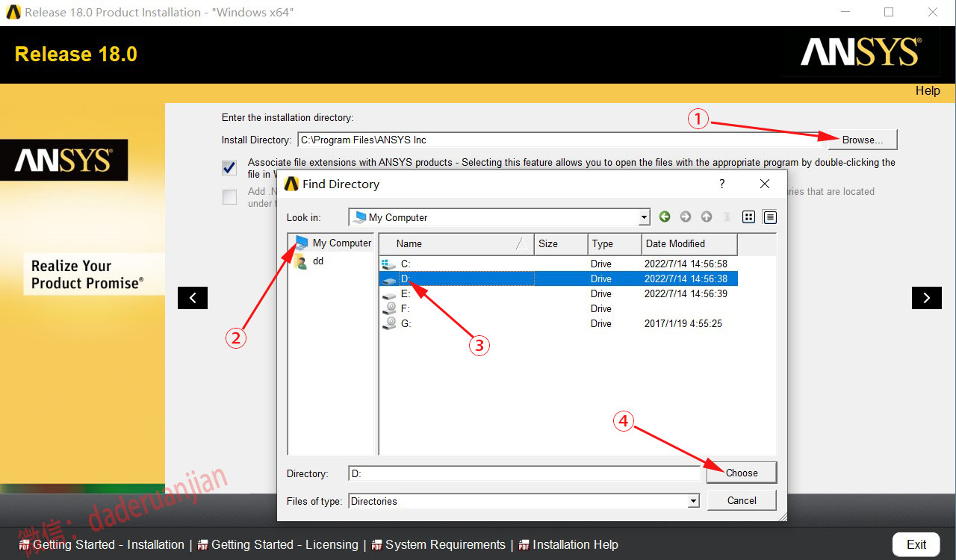This screenshot has height=560, width=956.
Task: Click the G: disc drive icon
Action: 389,323
